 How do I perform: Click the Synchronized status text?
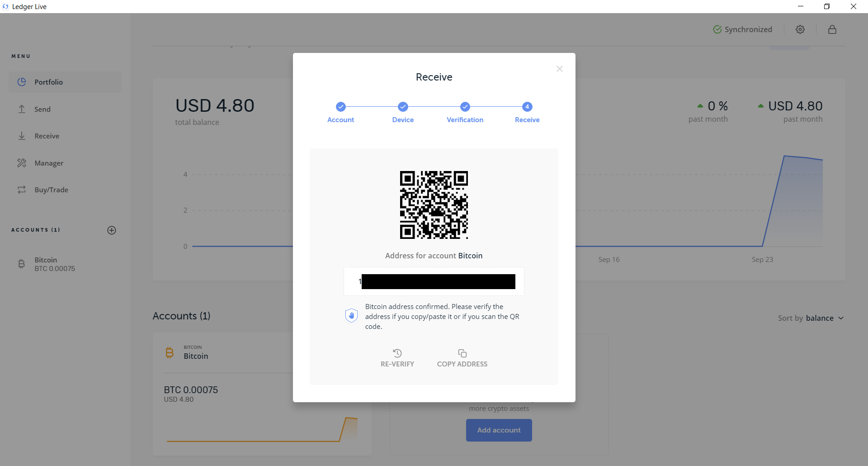748,29
